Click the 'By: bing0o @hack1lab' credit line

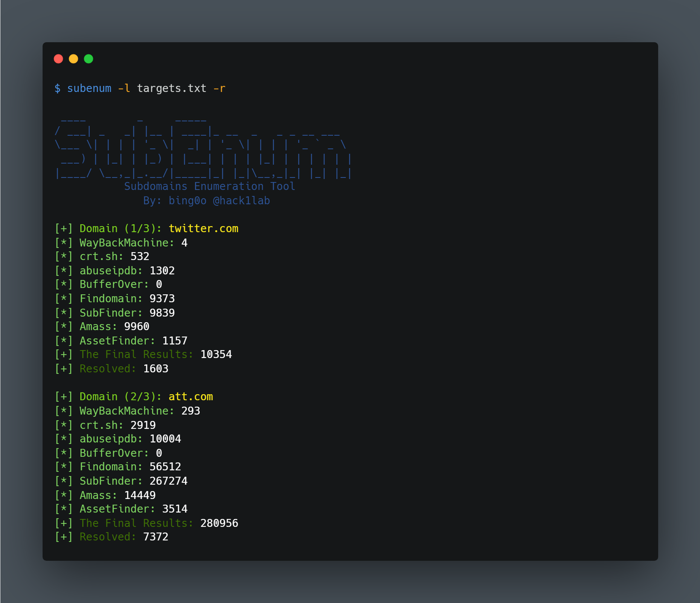tap(206, 200)
